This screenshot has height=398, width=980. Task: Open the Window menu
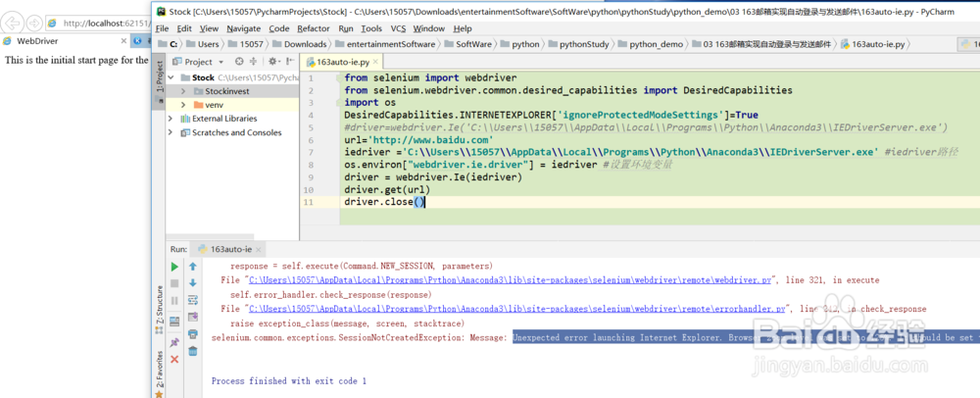pyautogui.click(x=429, y=28)
